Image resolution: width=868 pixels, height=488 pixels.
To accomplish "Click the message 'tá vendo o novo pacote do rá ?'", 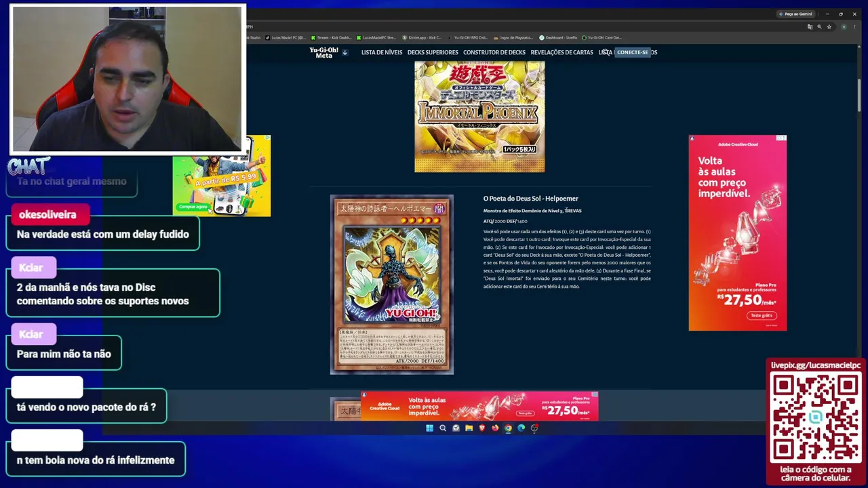I will coord(86,407).
